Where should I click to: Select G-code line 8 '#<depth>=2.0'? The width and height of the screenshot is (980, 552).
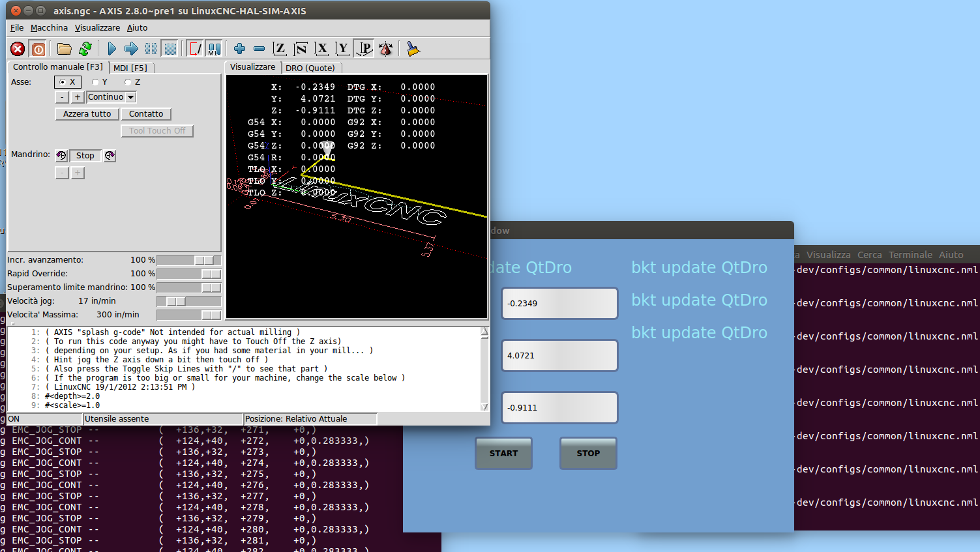point(72,396)
